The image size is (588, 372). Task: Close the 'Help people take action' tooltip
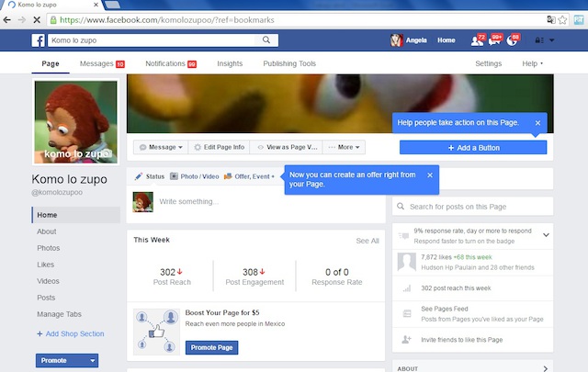click(x=537, y=123)
